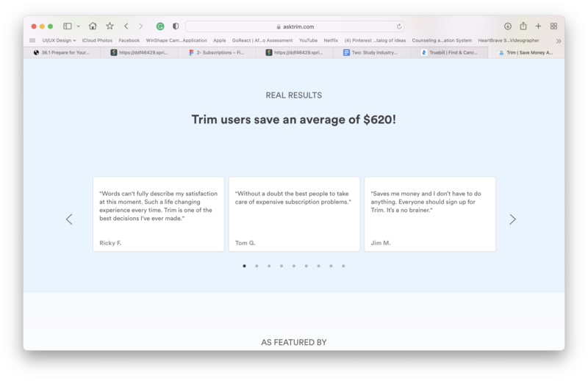Screen dimensions: 588x381
Task: Open the favorites grid icon in bookmarks bar
Action: (32, 40)
